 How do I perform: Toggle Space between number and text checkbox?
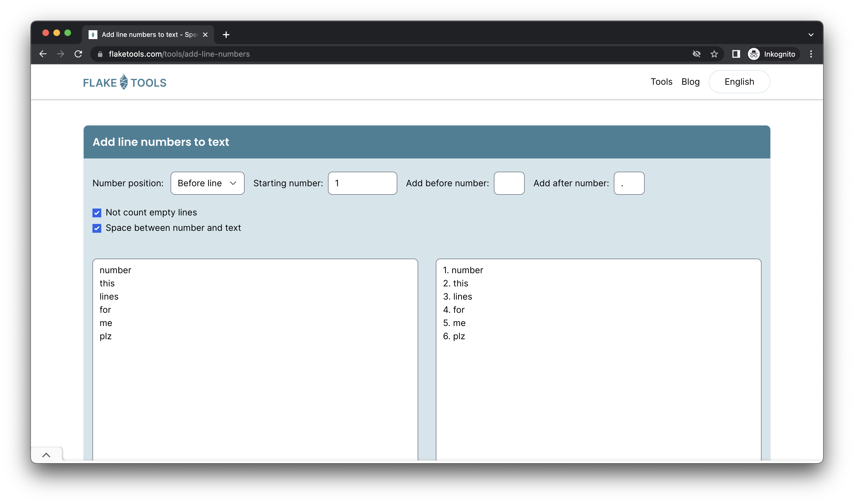(x=97, y=228)
